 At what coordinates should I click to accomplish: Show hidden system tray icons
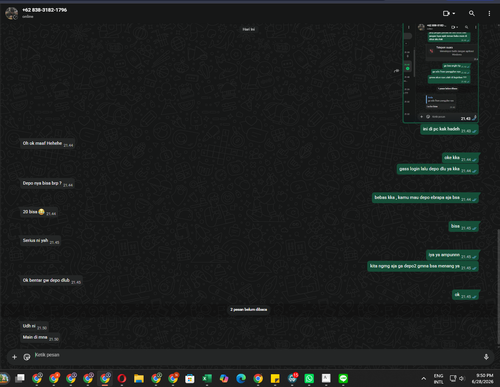[x=423, y=378]
